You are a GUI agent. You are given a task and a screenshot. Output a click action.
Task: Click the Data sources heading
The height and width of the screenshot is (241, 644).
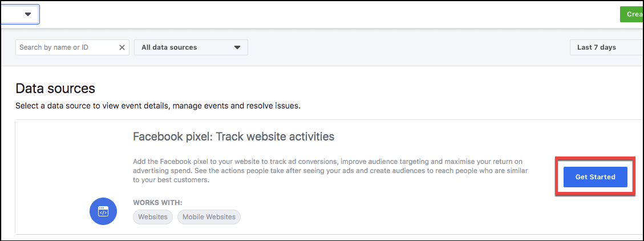55,89
